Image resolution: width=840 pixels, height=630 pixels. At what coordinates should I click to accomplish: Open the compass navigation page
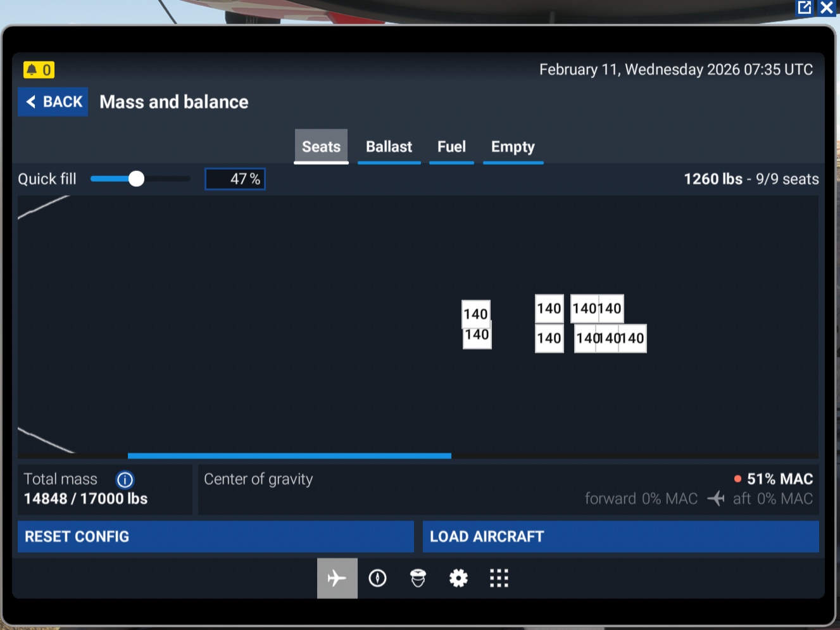(377, 578)
